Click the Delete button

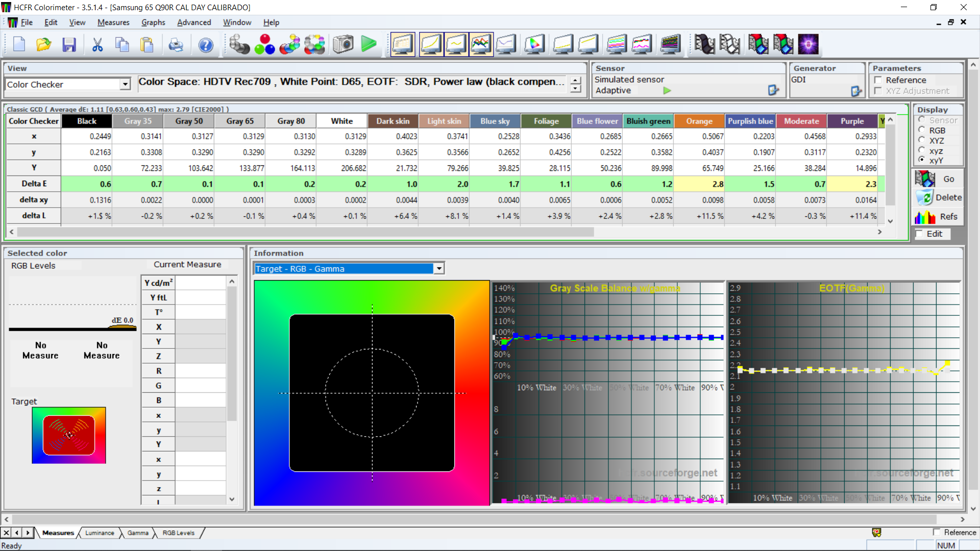938,197
